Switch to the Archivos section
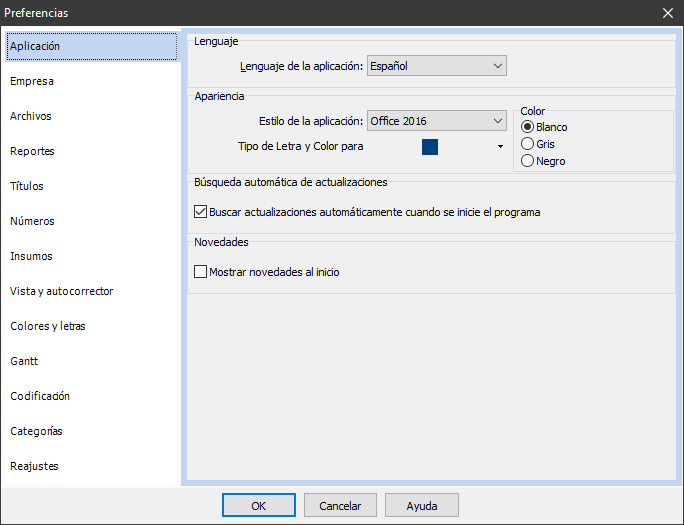This screenshot has height=525, width=684. pyautogui.click(x=31, y=116)
